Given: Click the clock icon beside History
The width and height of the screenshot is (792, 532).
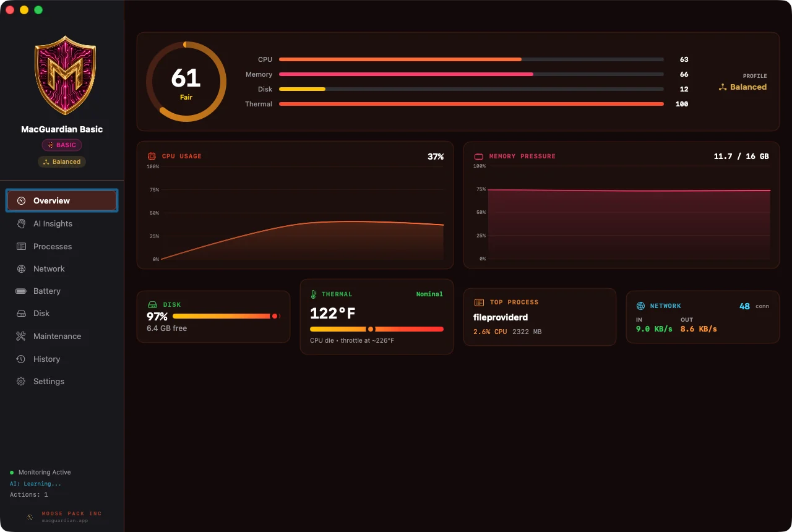Looking at the screenshot, I should point(21,359).
